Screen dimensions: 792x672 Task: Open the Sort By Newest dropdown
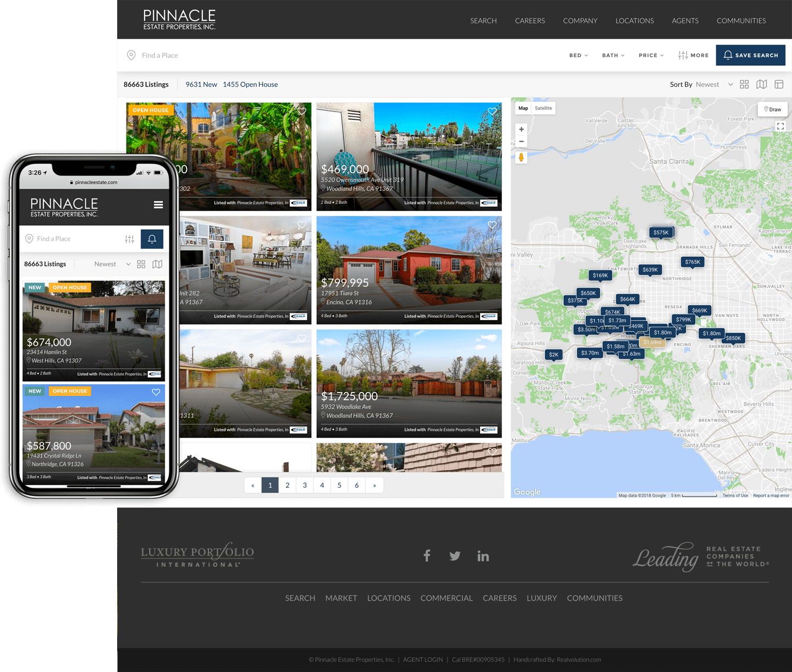pyautogui.click(x=713, y=84)
